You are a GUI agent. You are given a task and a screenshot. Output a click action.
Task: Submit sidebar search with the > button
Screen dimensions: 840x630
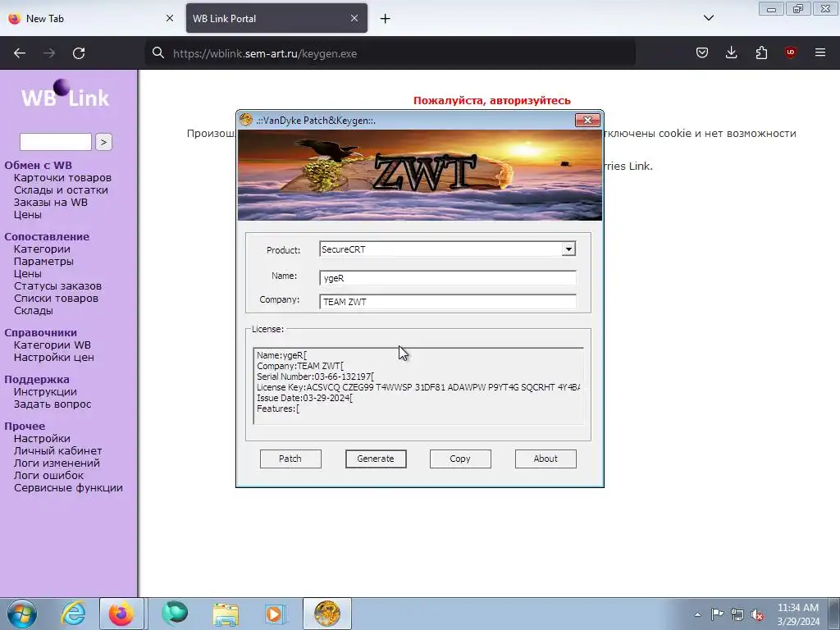103,142
